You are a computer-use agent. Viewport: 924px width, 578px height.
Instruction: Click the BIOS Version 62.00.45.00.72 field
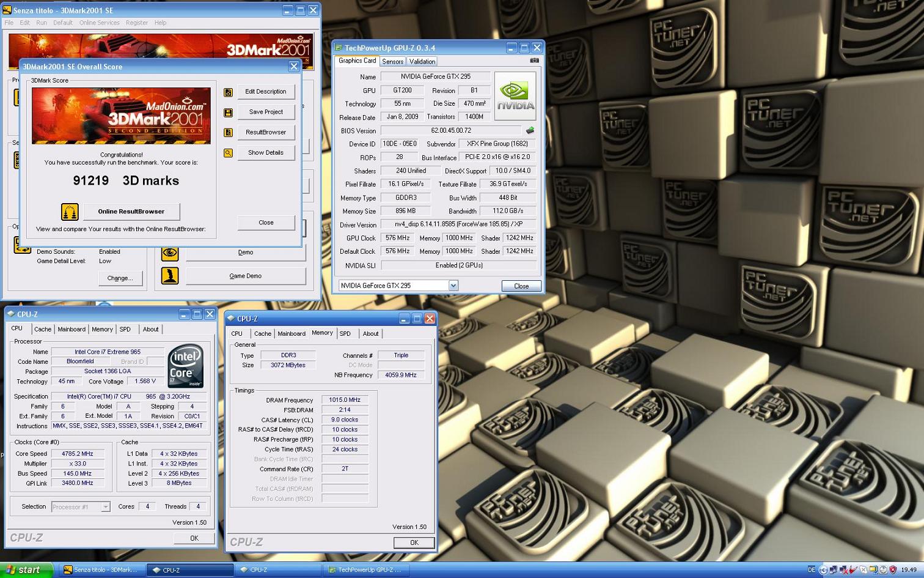pyautogui.click(x=451, y=130)
